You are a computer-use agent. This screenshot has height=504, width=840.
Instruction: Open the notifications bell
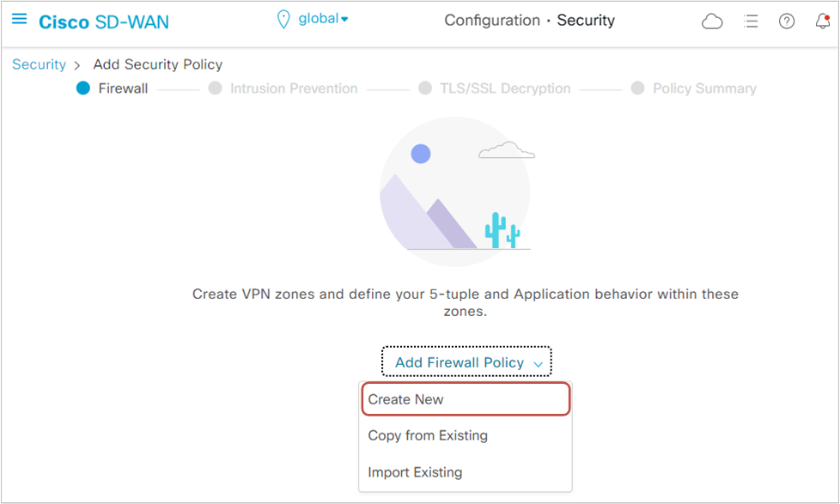point(822,21)
